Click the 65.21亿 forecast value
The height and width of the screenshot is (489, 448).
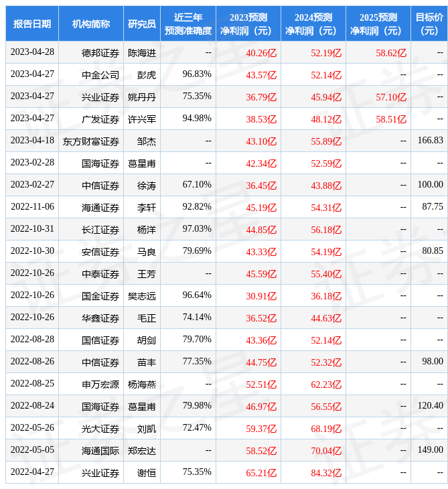[261, 473]
